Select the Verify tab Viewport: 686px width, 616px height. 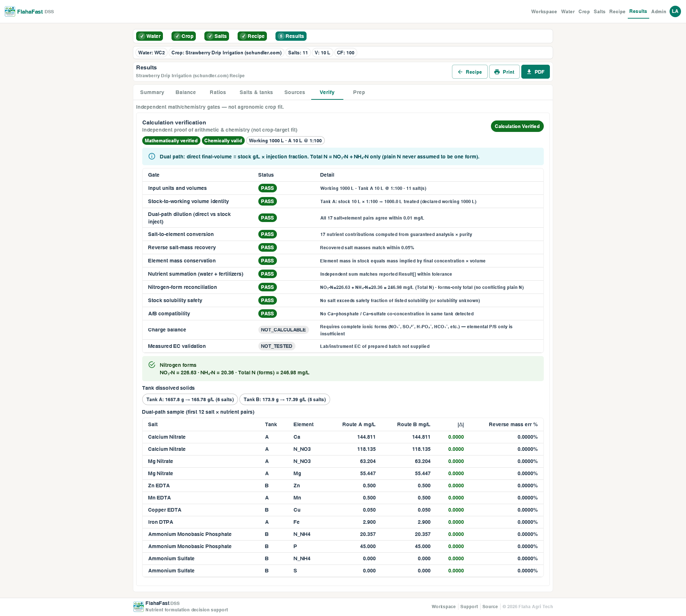pyautogui.click(x=327, y=92)
